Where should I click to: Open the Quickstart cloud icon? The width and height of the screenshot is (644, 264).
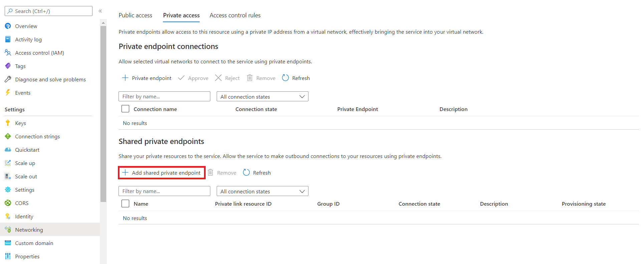coord(8,150)
